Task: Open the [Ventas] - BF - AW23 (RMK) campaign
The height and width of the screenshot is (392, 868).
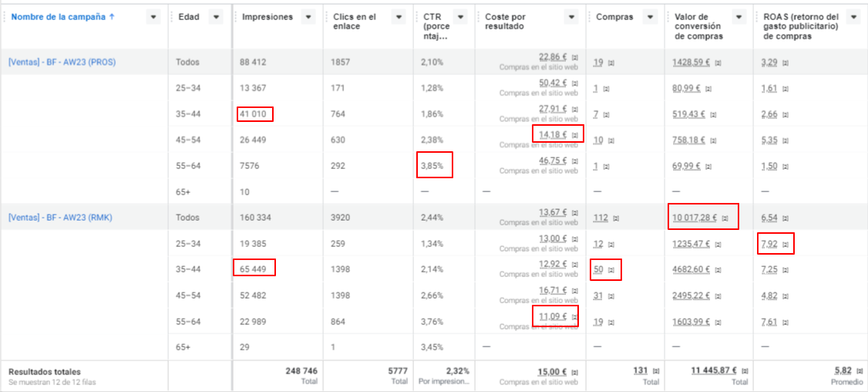Action: coord(60,218)
